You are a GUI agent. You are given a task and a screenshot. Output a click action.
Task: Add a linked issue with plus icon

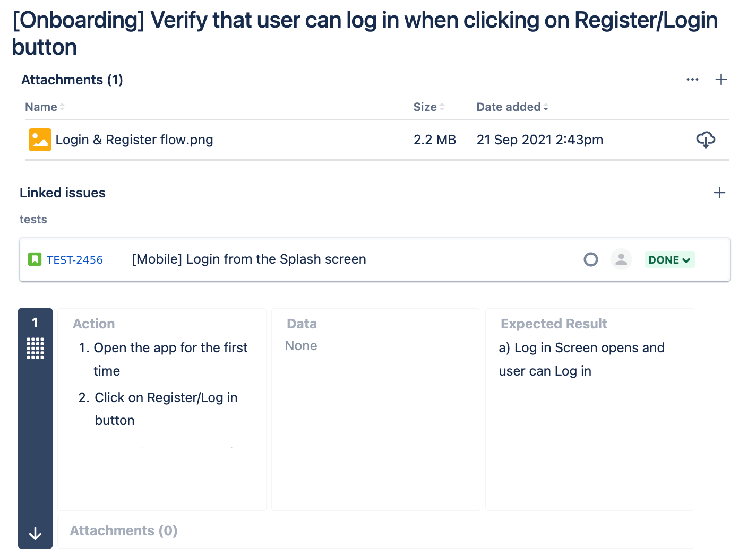[719, 193]
